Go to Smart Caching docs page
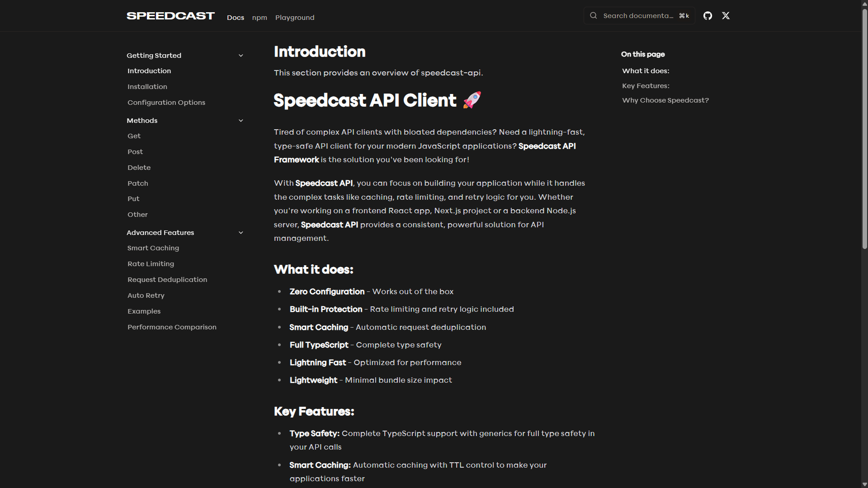This screenshot has height=488, width=868. click(x=153, y=248)
